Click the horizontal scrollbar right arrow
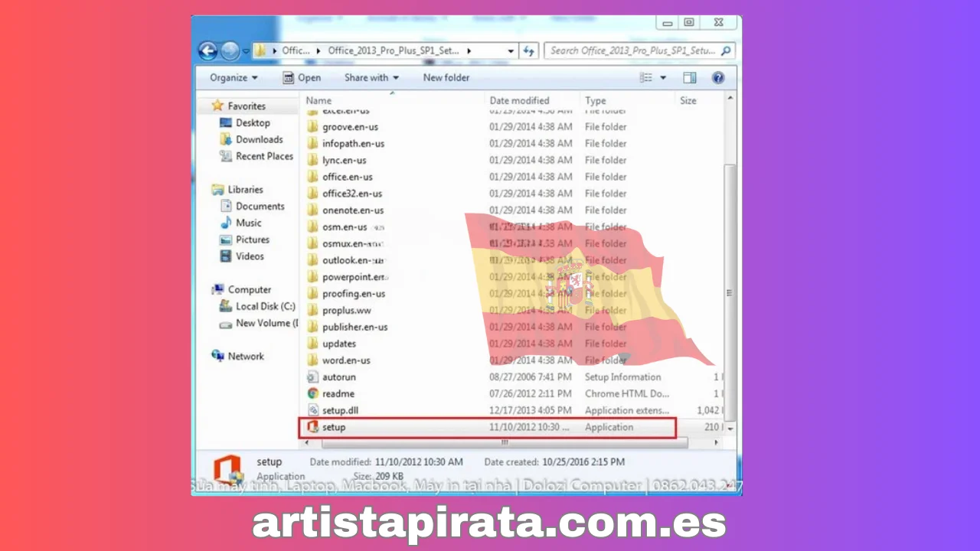The height and width of the screenshot is (551, 980). coord(717,442)
